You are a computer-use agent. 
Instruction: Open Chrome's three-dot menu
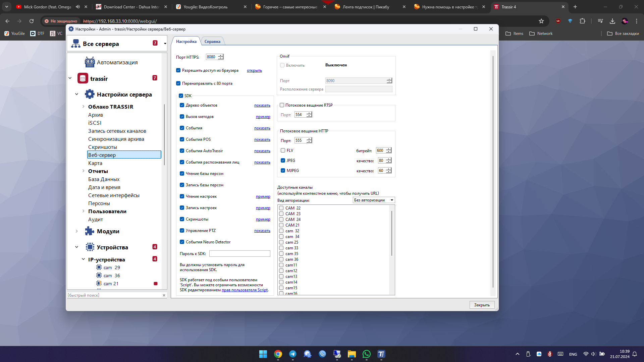point(636,21)
